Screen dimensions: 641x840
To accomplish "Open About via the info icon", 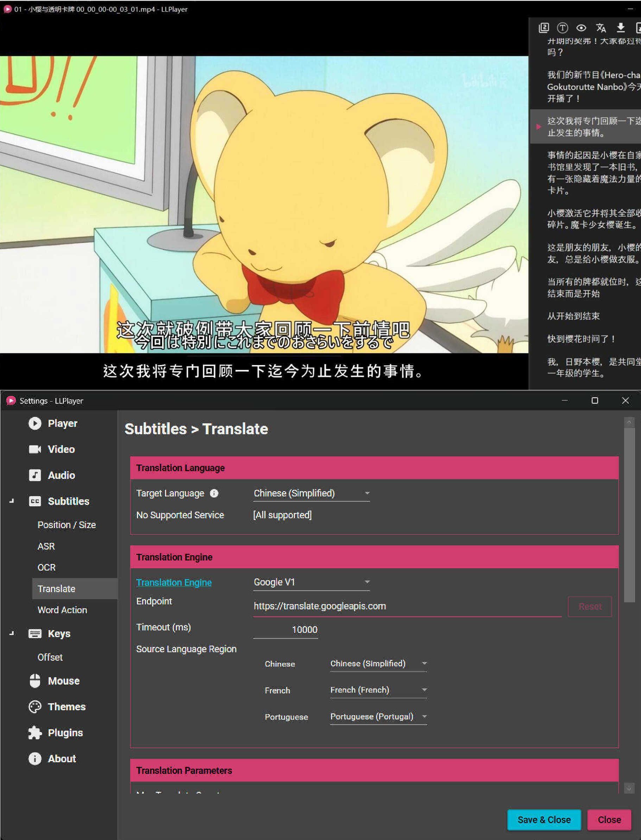I will 35,758.
